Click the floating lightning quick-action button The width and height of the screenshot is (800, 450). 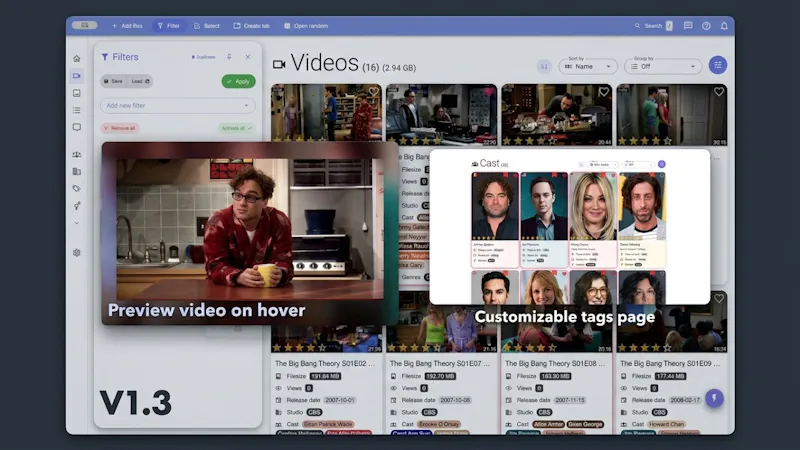[x=714, y=398]
